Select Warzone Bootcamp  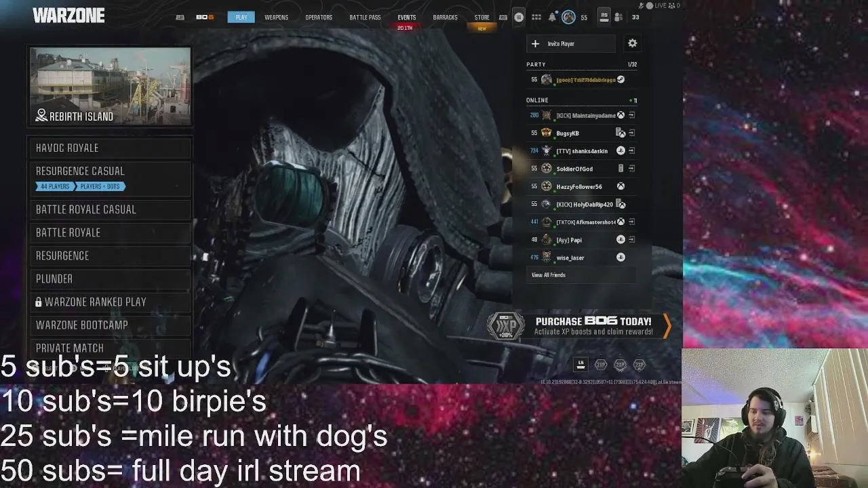pyautogui.click(x=110, y=325)
